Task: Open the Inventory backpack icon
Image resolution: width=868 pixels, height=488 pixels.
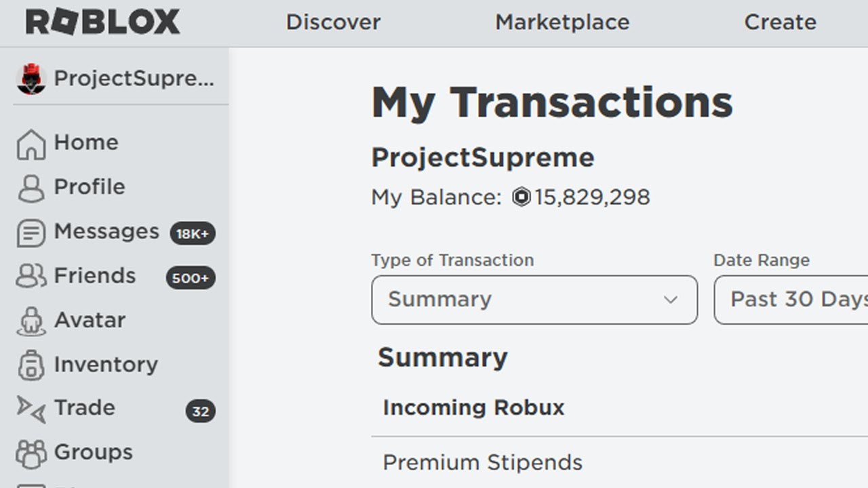Action: point(31,365)
